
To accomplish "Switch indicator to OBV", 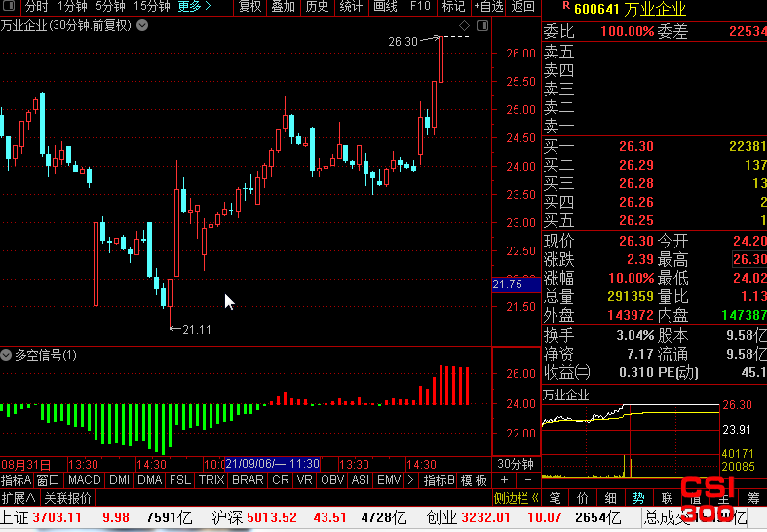I will pyautogui.click(x=332, y=480).
